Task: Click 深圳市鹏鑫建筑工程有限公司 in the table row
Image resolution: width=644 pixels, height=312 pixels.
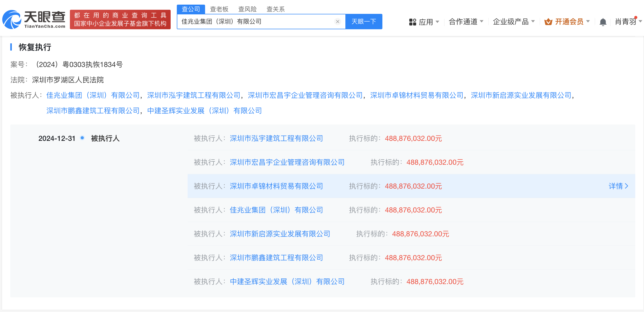Action: point(277,258)
